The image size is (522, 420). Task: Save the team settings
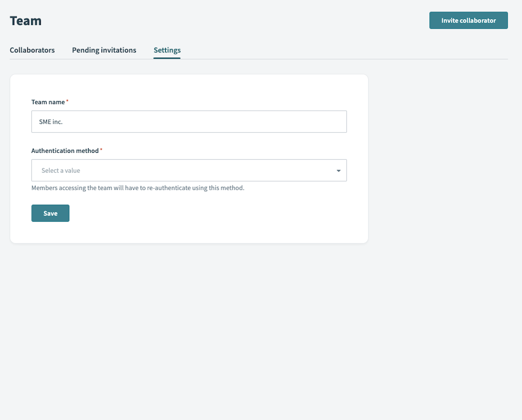[50, 213]
